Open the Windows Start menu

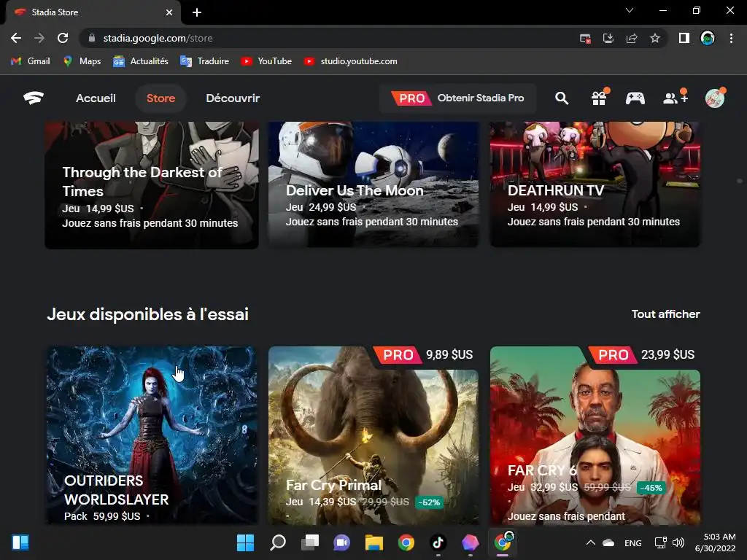245,542
